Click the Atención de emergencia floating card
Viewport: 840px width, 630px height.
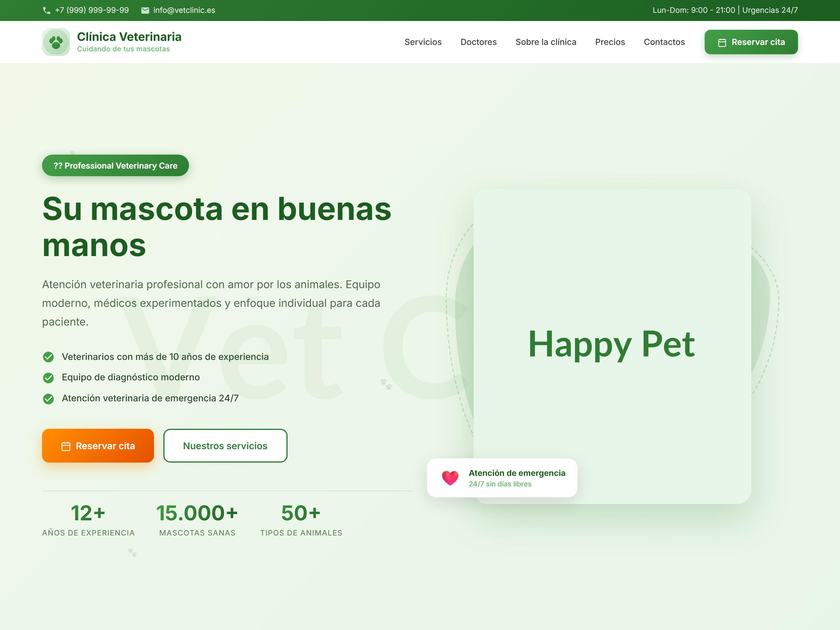pyautogui.click(x=502, y=477)
